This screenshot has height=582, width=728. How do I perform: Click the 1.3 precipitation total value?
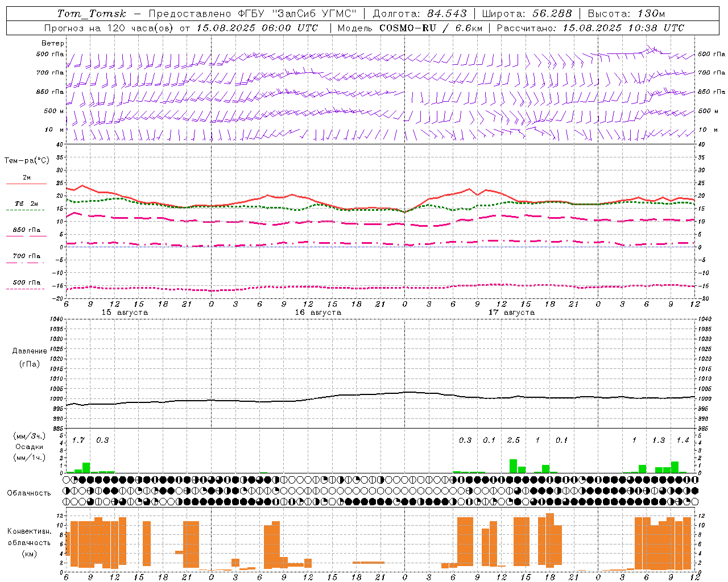click(x=659, y=440)
